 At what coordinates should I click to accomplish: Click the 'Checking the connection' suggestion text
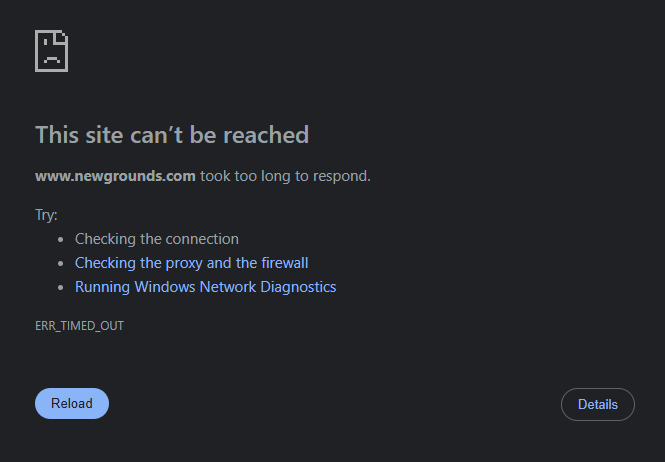coord(156,239)
